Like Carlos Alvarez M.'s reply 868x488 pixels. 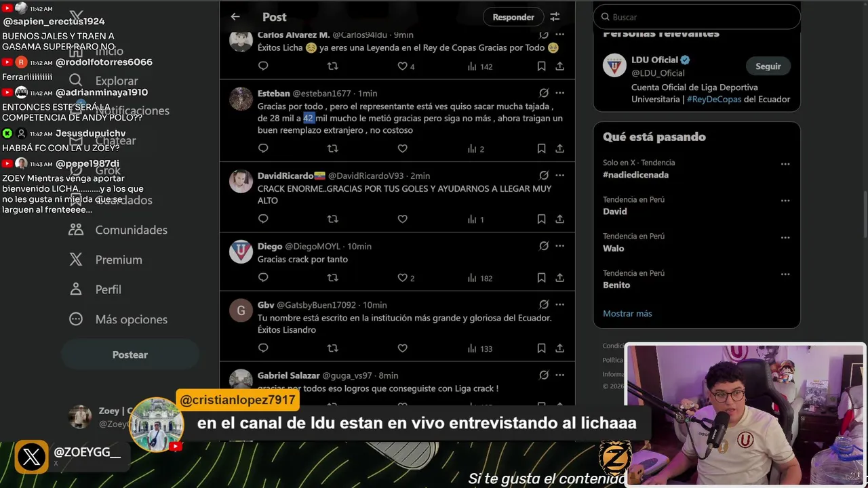402,66
